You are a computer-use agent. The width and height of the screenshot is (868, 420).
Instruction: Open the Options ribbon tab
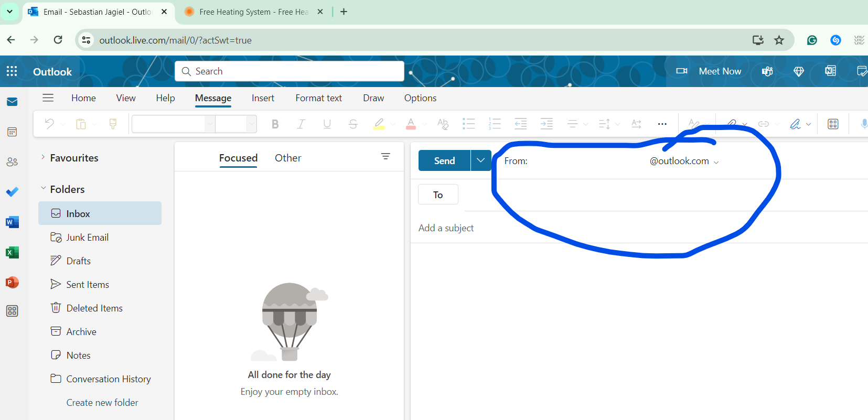point(420,98)
